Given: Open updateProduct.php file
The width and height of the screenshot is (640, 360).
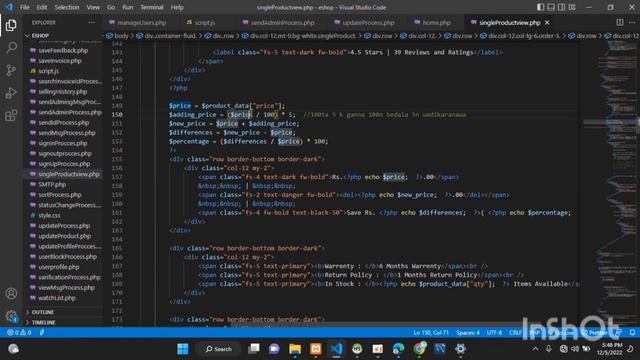Looking at the screenshot, I should coord(64,236).
